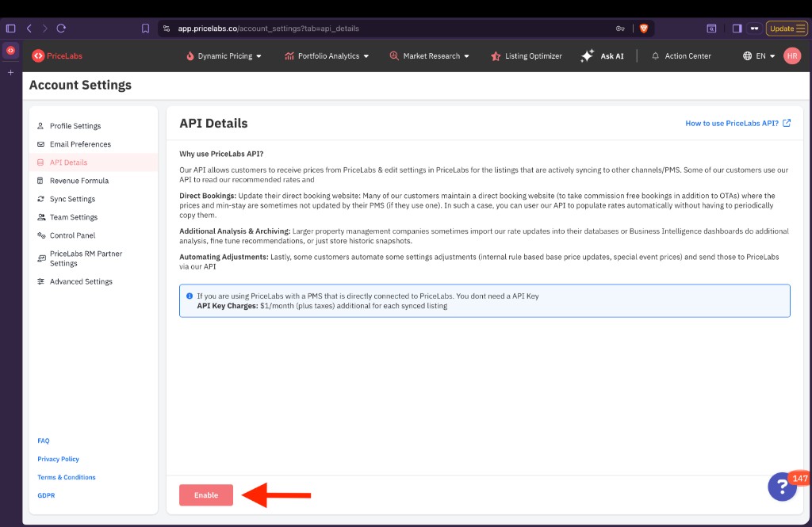812x527 pixels.
Task: Open the browser sidebar panel icon
Action: [x=10, y=29]
